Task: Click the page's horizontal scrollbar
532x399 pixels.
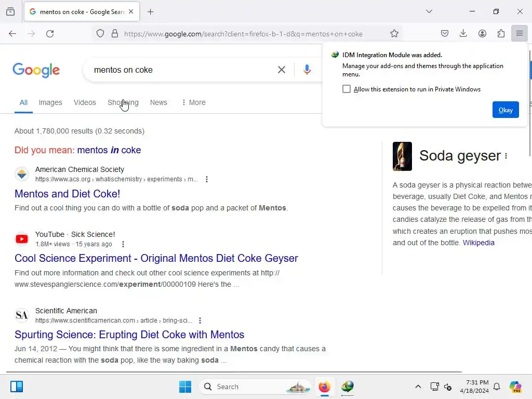Action: [x=234, y=372]
